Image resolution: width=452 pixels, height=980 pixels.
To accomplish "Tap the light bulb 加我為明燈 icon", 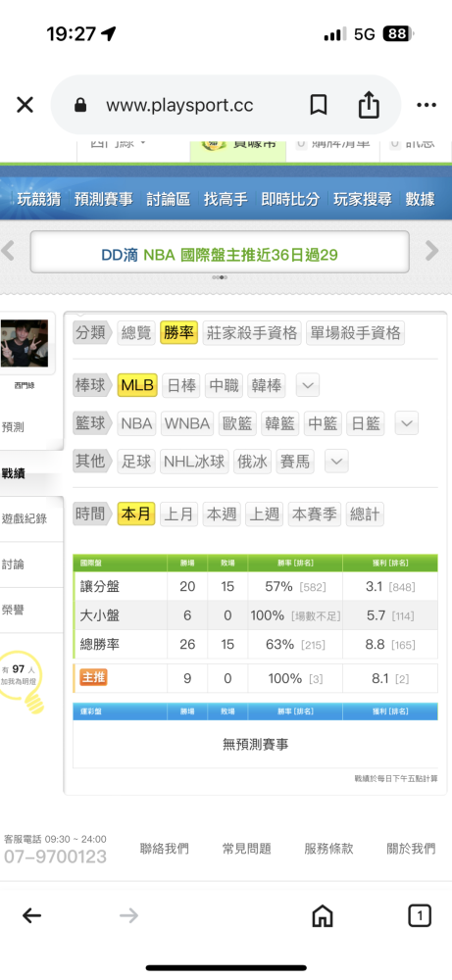I will pos(23,682).
